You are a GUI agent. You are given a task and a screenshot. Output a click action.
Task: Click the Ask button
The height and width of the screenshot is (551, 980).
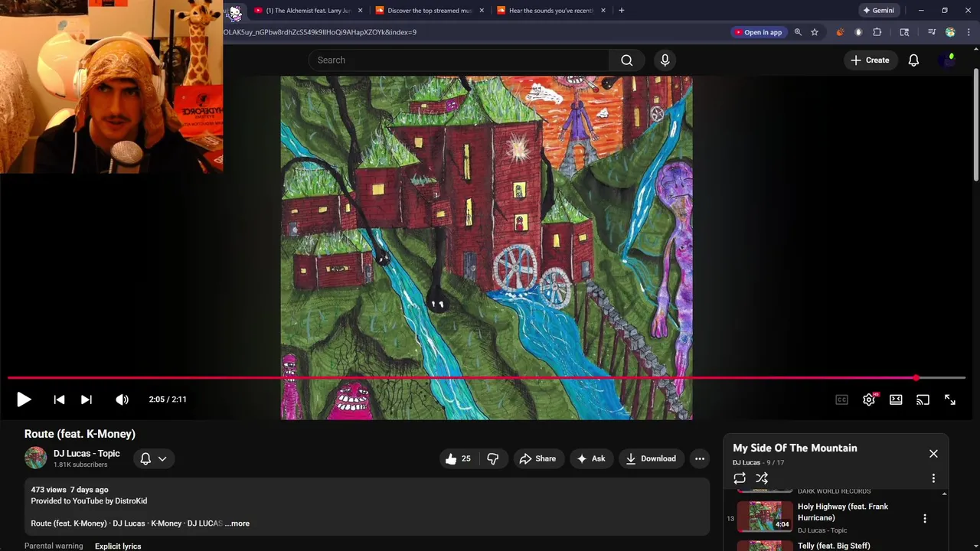coord(591,458)
